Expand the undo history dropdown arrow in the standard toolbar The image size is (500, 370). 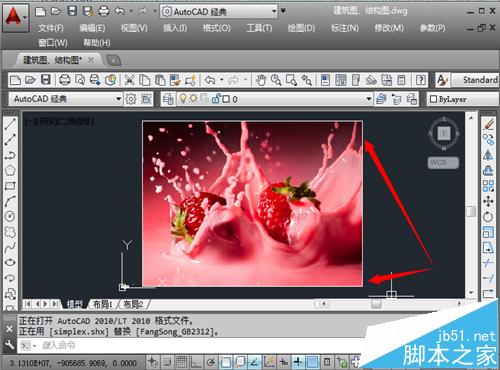[x=221, y=80]
